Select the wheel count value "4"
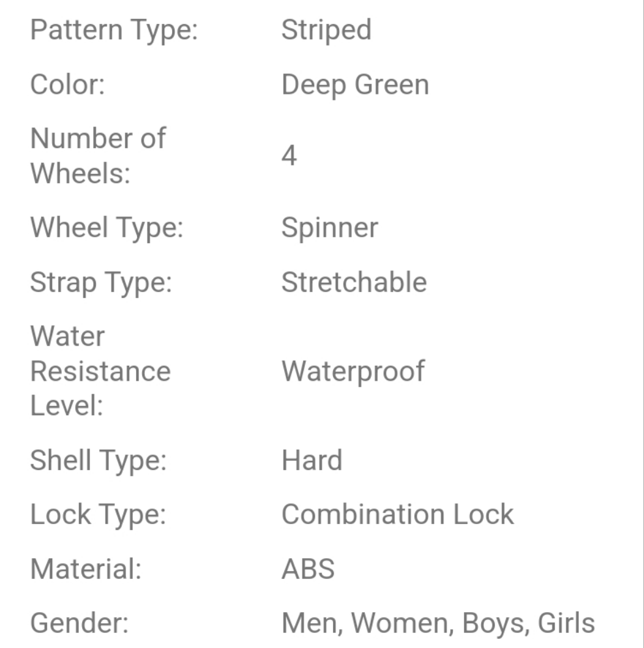 (289, 156)
